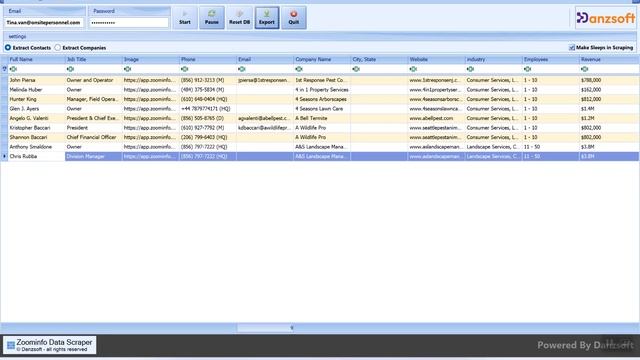Screen dimensions: 640x360
Task: Select the Anthony Smaldone name cell
Action: (36, 147)
